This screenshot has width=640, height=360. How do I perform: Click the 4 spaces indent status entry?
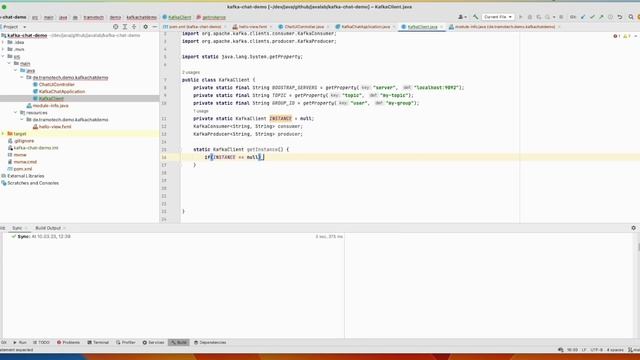615,350
